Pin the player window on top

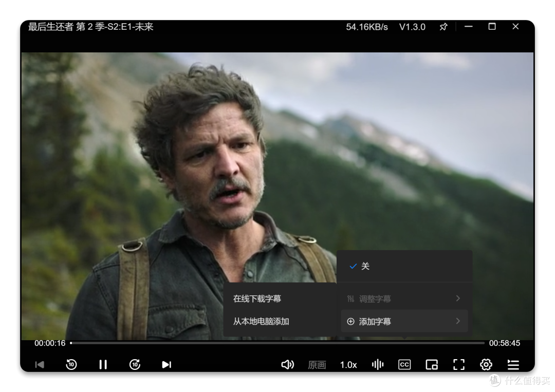coord(443,27)
